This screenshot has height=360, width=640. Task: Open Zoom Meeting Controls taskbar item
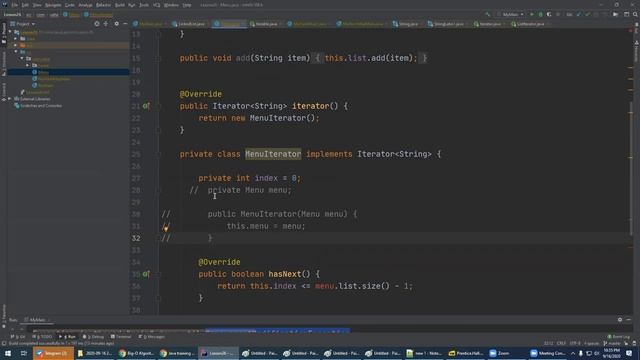(547, 353)
